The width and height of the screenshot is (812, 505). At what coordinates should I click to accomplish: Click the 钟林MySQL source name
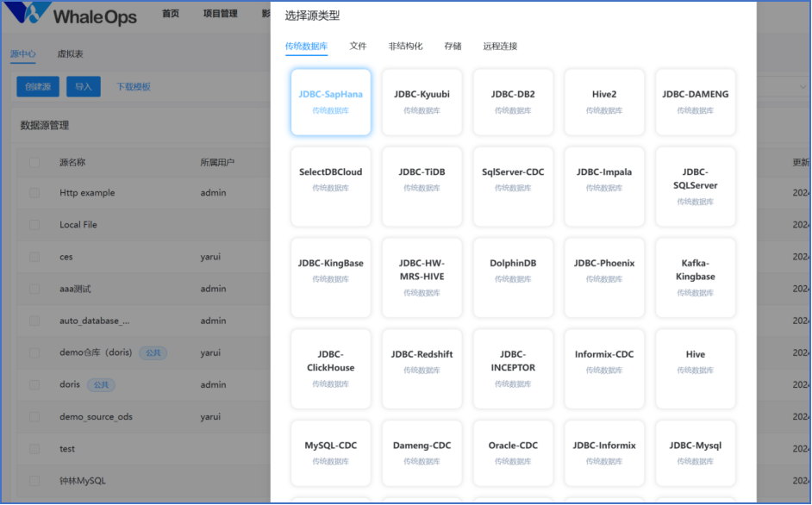click(x=83, y=481)
